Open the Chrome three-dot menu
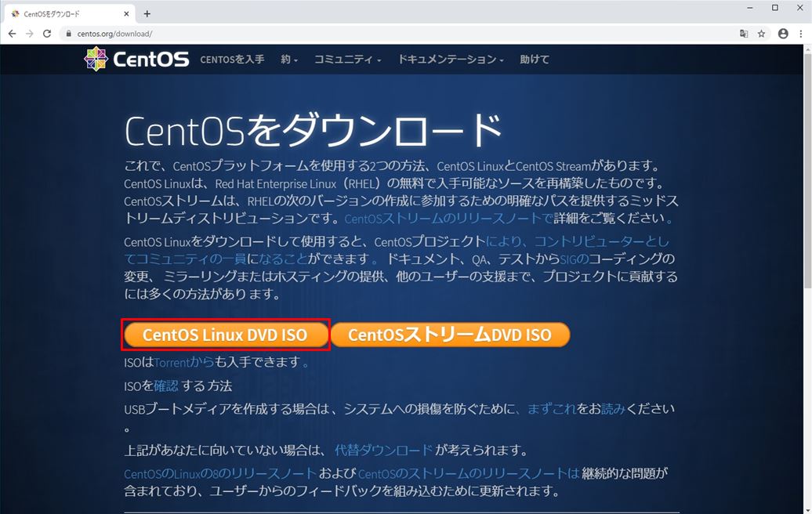Viewport: 812px width, 514px height. coord(800,34)
